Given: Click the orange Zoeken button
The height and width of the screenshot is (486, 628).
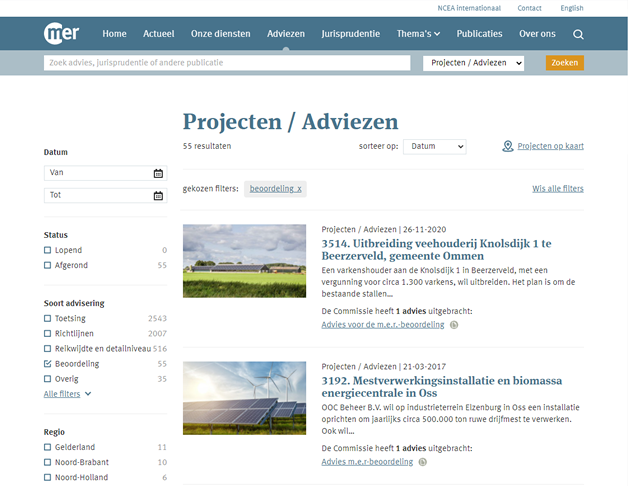Looking at the screenshot, I should coord(565,63).
